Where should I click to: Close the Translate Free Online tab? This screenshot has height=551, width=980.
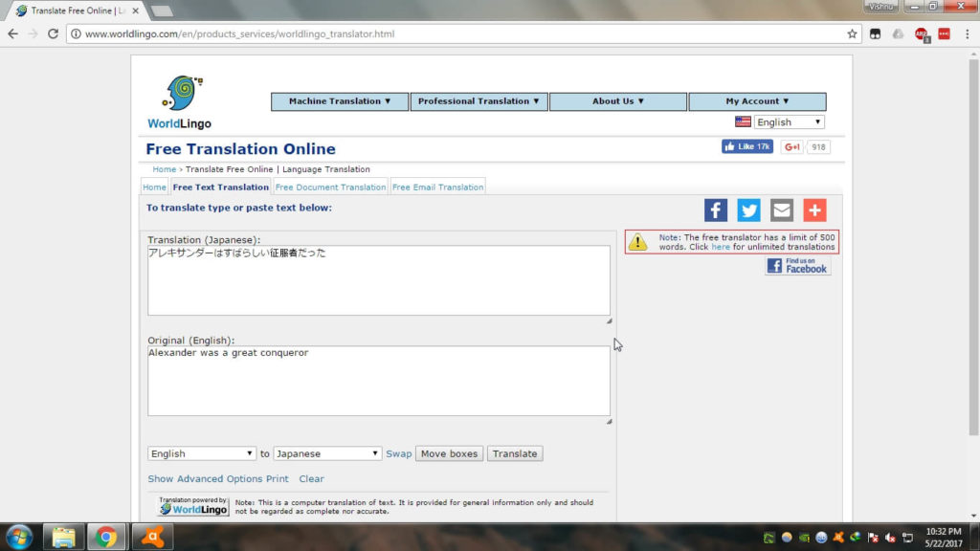[136, 11]
